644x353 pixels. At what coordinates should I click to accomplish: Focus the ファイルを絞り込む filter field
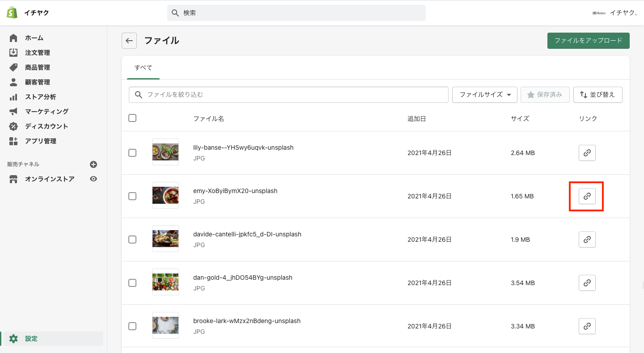pyautogui.click(x=288, y=95)
